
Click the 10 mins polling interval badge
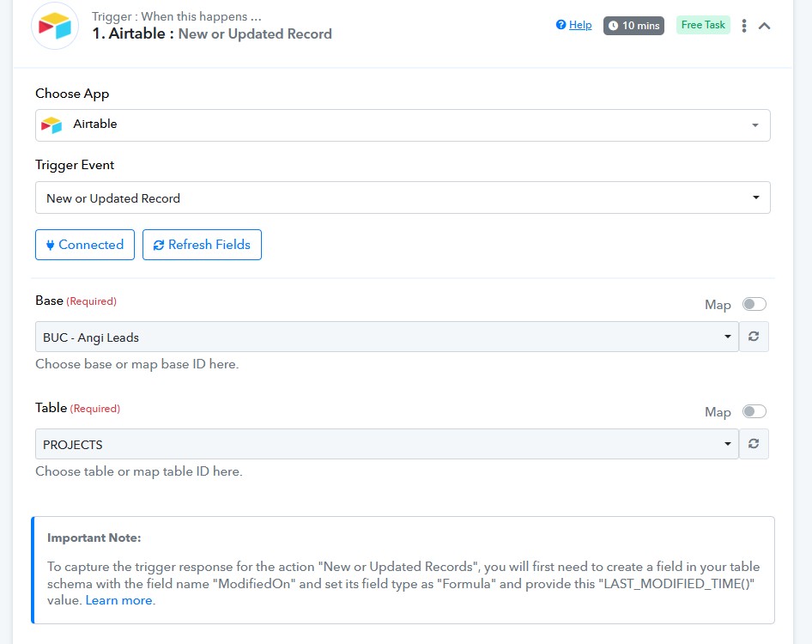[x=633, y=26]
